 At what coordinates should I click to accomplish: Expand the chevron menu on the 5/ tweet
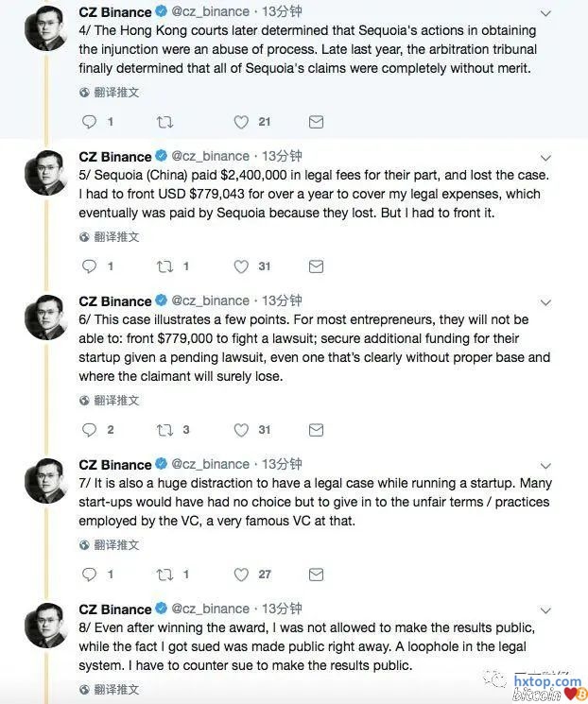click(545, 157)
